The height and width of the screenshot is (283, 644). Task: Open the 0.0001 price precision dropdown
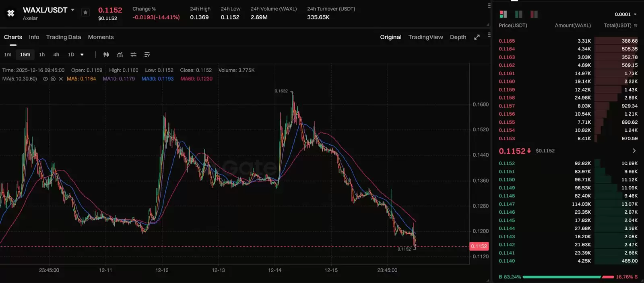click(625, 15)
